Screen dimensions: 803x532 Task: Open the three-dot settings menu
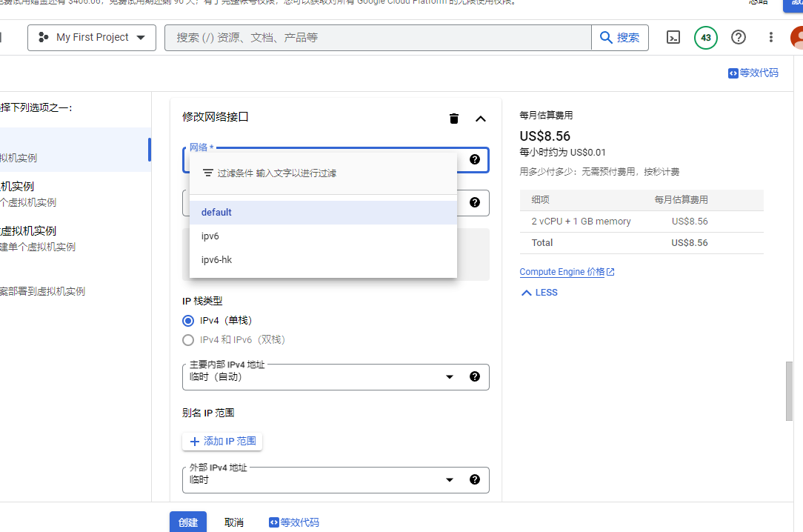click(x=771, y=38)
